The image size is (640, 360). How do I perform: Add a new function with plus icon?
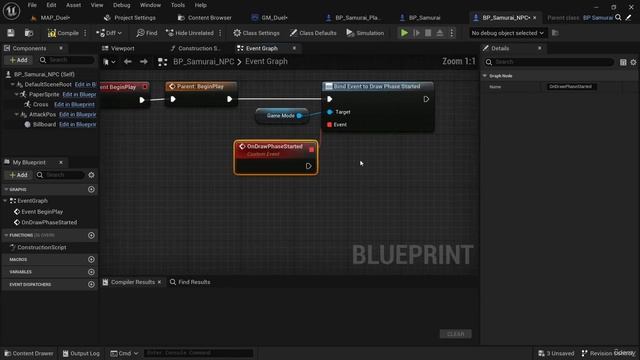[91, 235]
